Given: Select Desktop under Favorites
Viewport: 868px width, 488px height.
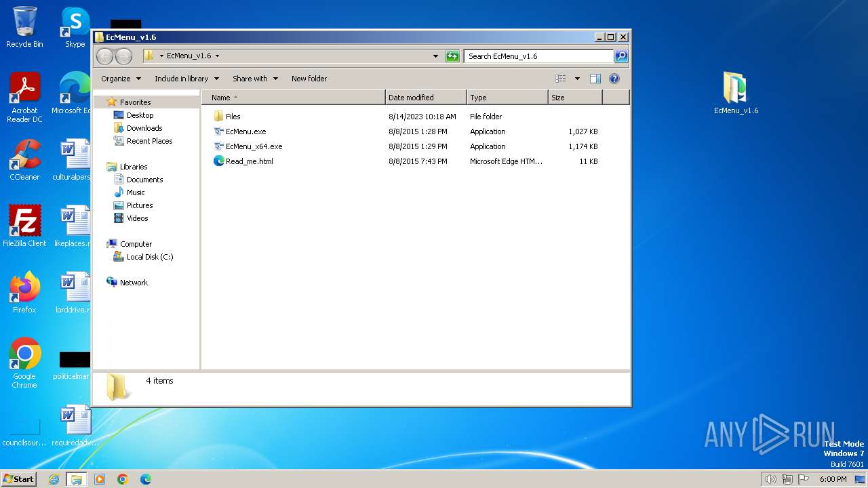Looking at the screenshot, I should pos(140,115).
